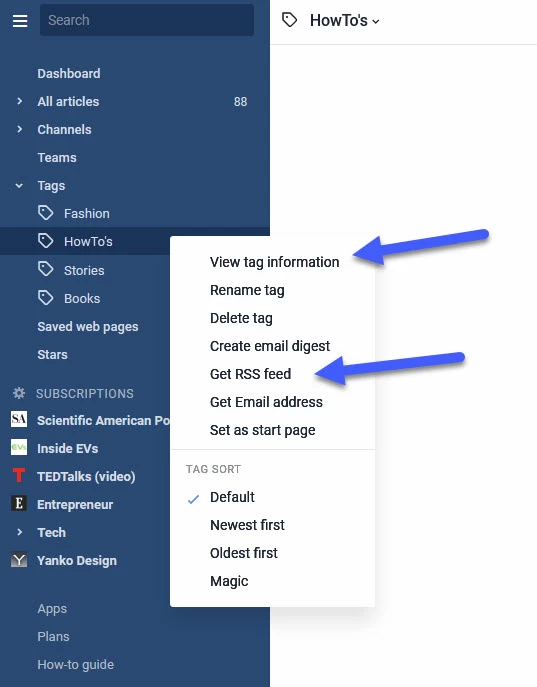Screen dimensions: 537x687
Task: Click the Books tag icon
Action: point(46,298)
